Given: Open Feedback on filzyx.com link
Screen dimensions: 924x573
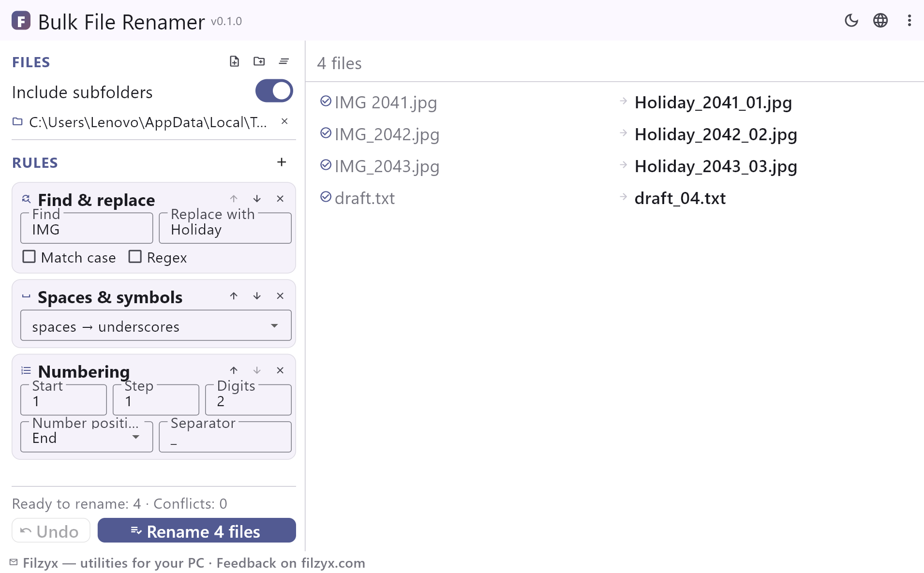Looking at the screenshot, I should point(291,563).
